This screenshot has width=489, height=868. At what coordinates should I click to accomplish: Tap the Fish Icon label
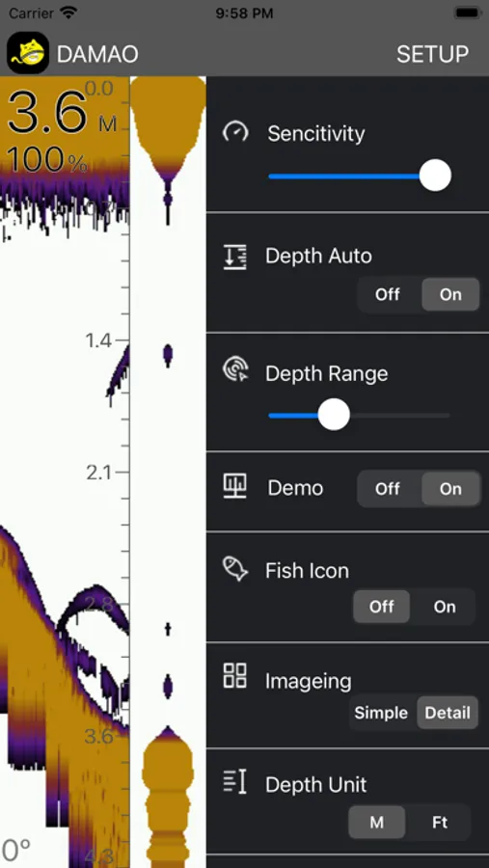[307, 571]
